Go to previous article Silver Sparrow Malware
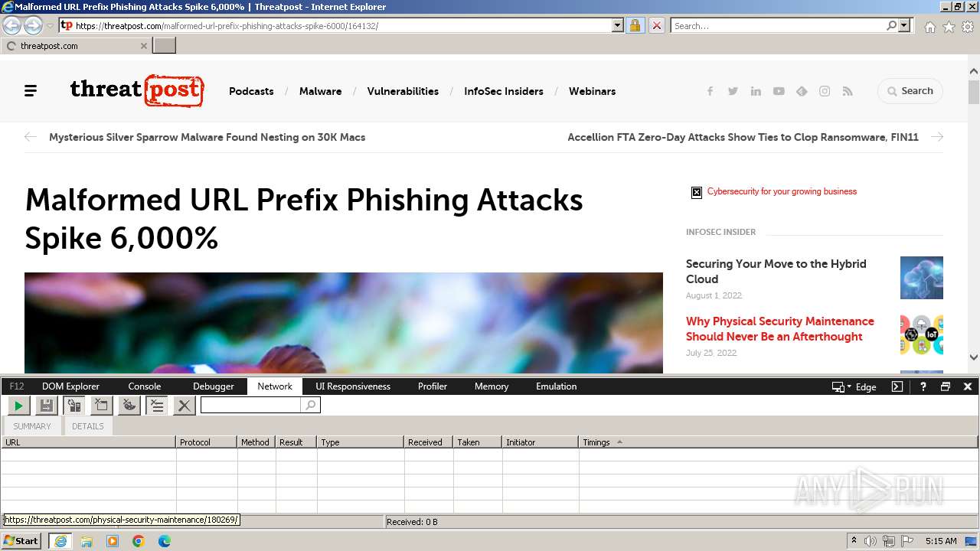 [x=207, y=137]
